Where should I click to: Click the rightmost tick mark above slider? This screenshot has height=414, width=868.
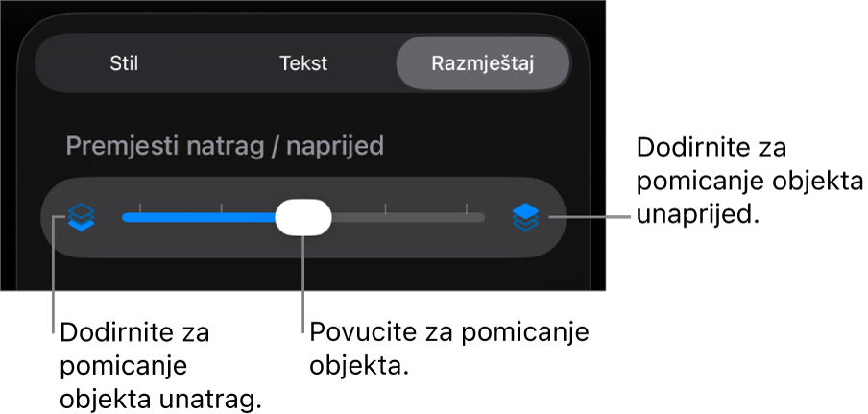coord(467,208)
